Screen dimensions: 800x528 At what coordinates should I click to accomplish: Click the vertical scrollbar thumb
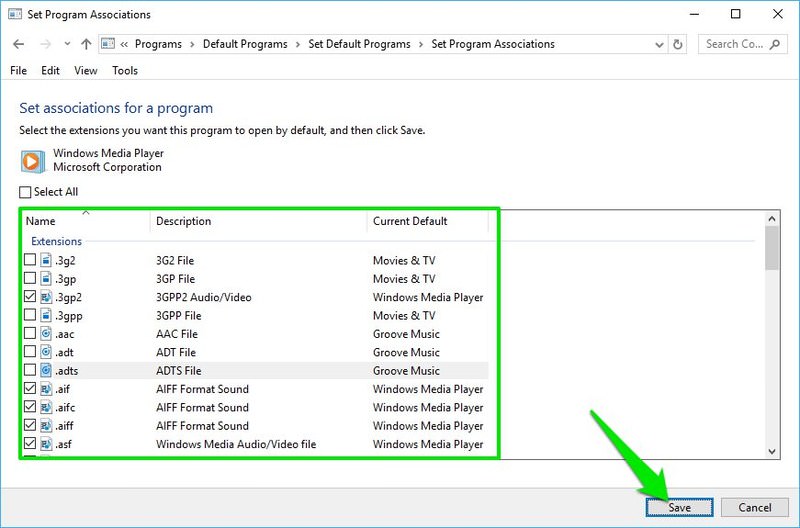tap(772, 248)
